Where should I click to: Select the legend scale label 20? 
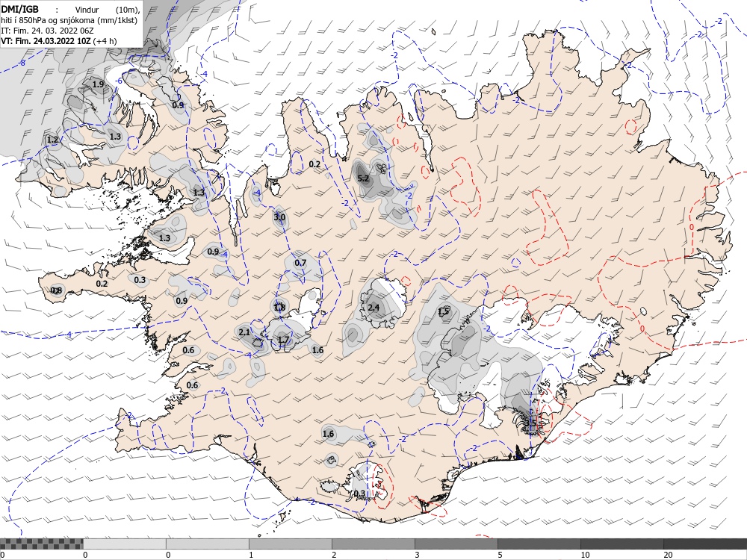tap(668, 555)
